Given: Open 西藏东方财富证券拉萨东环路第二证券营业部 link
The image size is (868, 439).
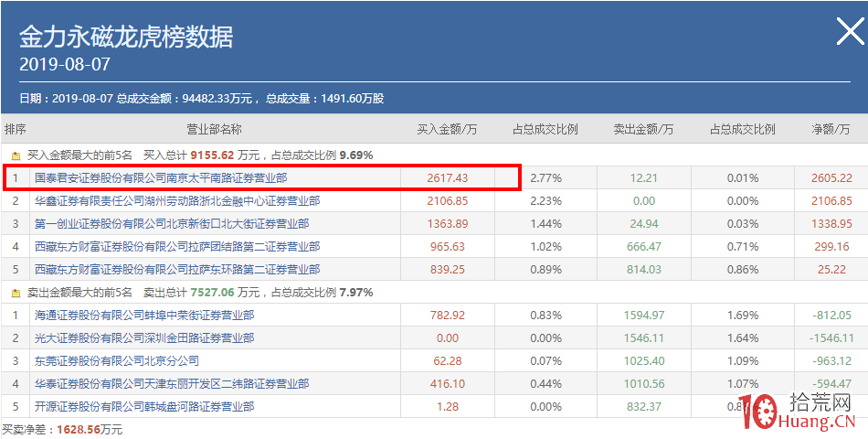Looking at the screenshot, I should point(177,270).
